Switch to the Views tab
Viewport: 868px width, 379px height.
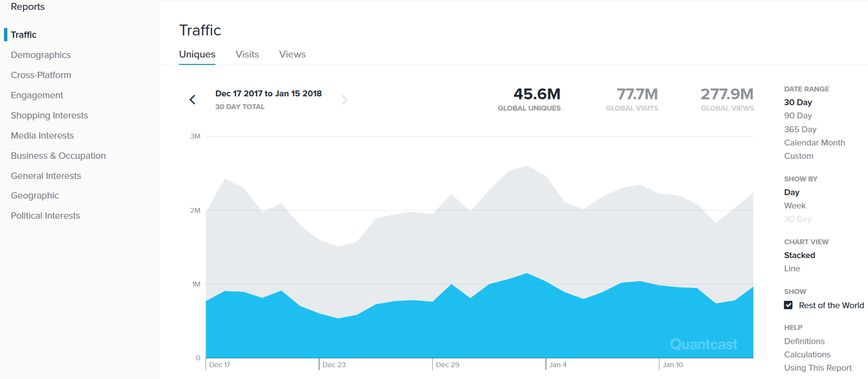[x=292, y=55]
